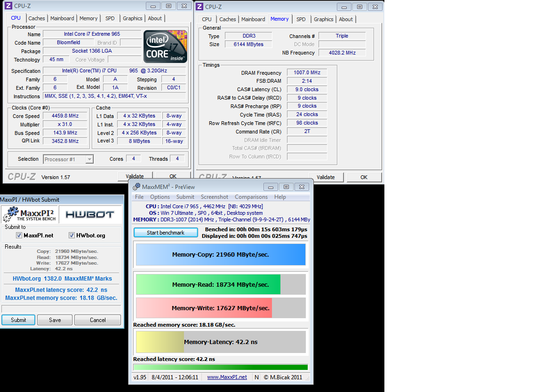Open Graphics tab in left CPU-Z window
Image resolution: width=542 pixels, height=392 pixels.
[132, 18]
